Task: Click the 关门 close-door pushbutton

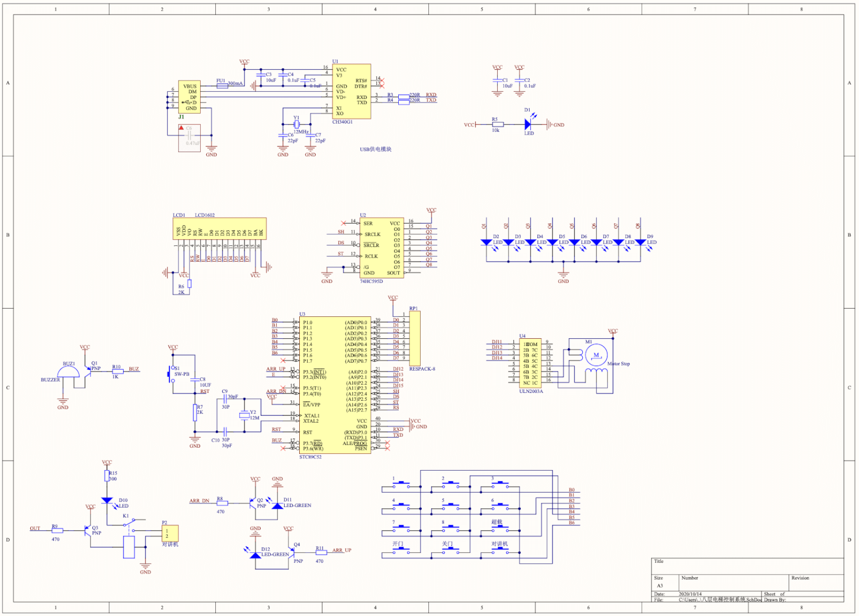Action: [450, 551]
